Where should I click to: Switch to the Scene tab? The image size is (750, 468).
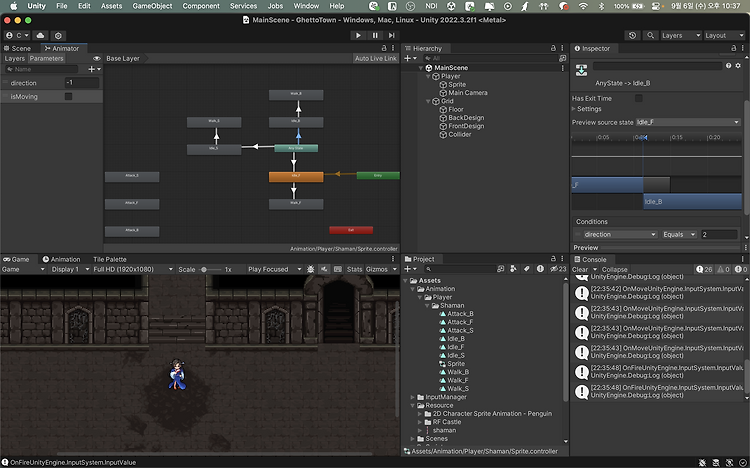coord(17,48)
